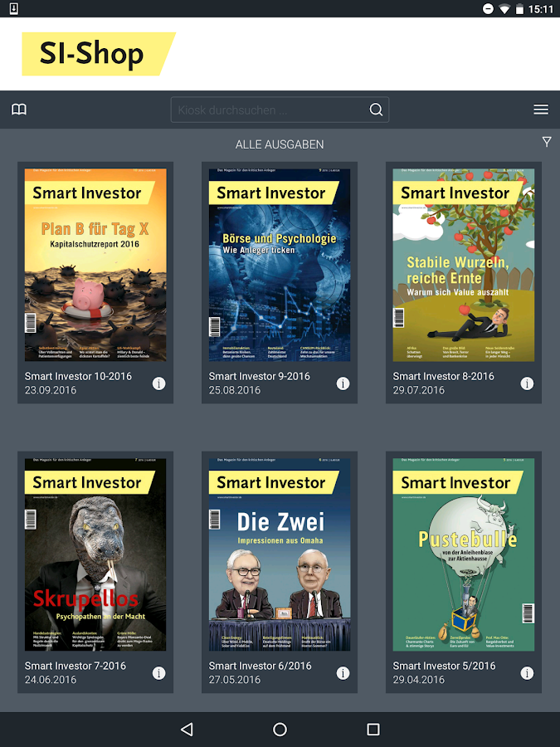Tap the date 29.07.2016
Screen dimensions: 560x747
pyautogui.click(x=419, y=390)
